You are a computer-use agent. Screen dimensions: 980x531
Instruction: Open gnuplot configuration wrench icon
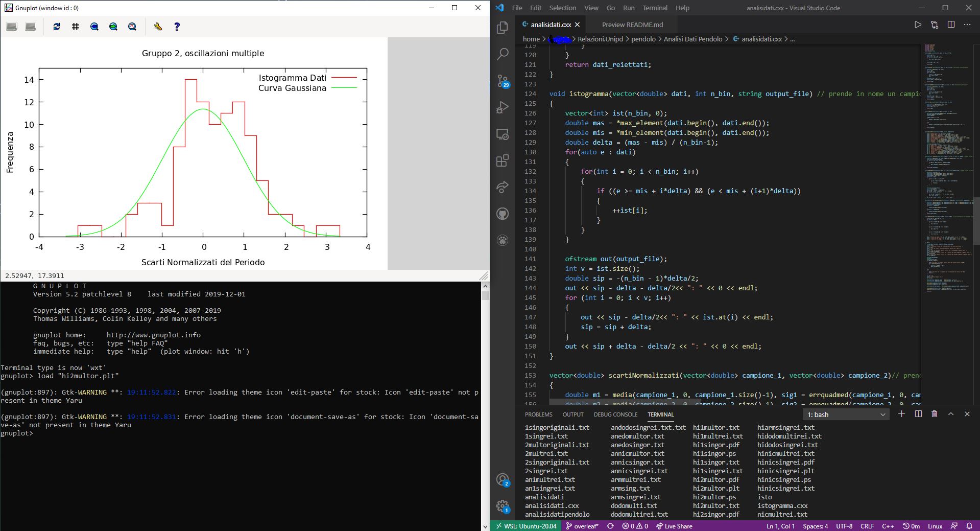click(158, 27)
